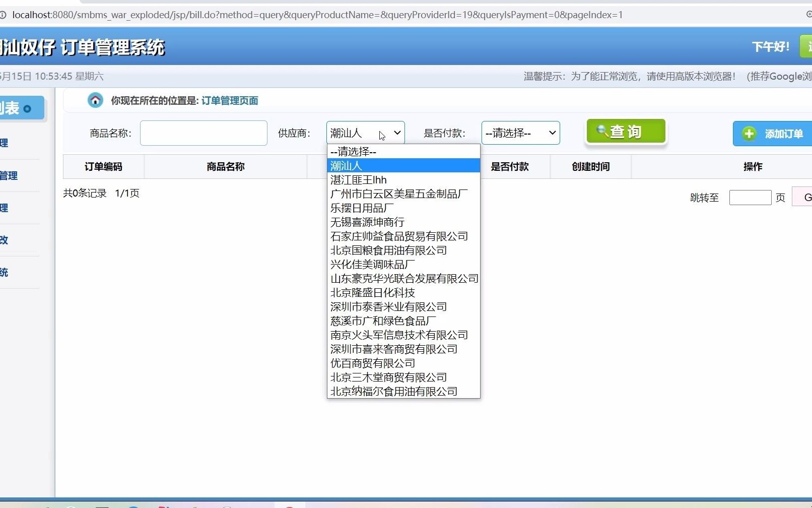Open the sidebar link ending in 统
812x508 pixels.
[4, 272]
